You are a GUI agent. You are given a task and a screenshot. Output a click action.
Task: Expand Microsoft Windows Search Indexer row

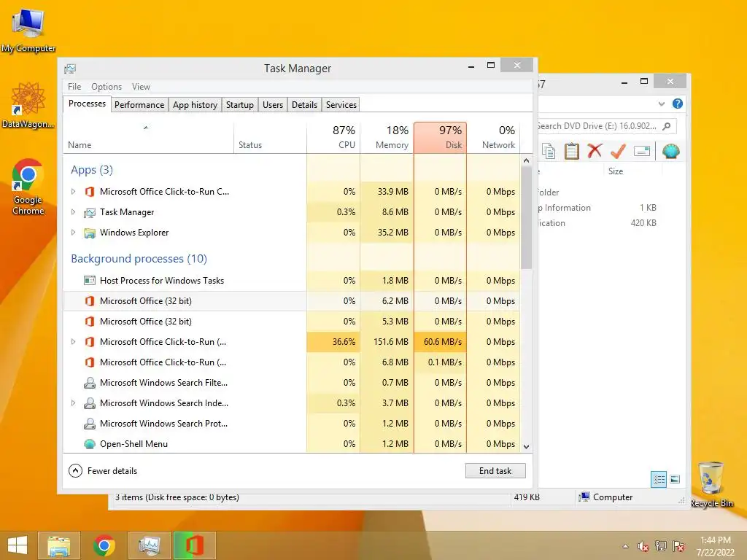pos(73,402)
